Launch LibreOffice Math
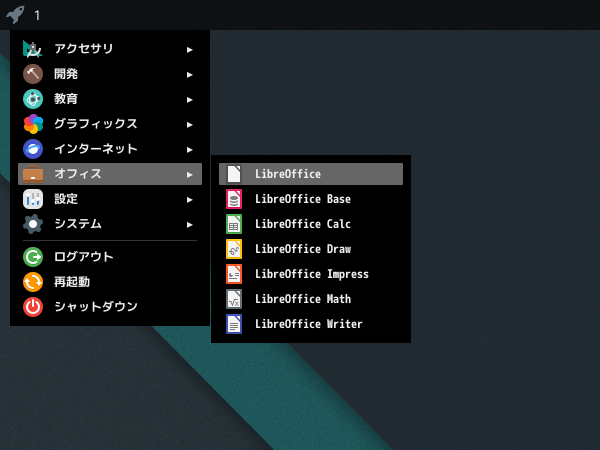The image size is (600, 450). [x=311, y=299]
